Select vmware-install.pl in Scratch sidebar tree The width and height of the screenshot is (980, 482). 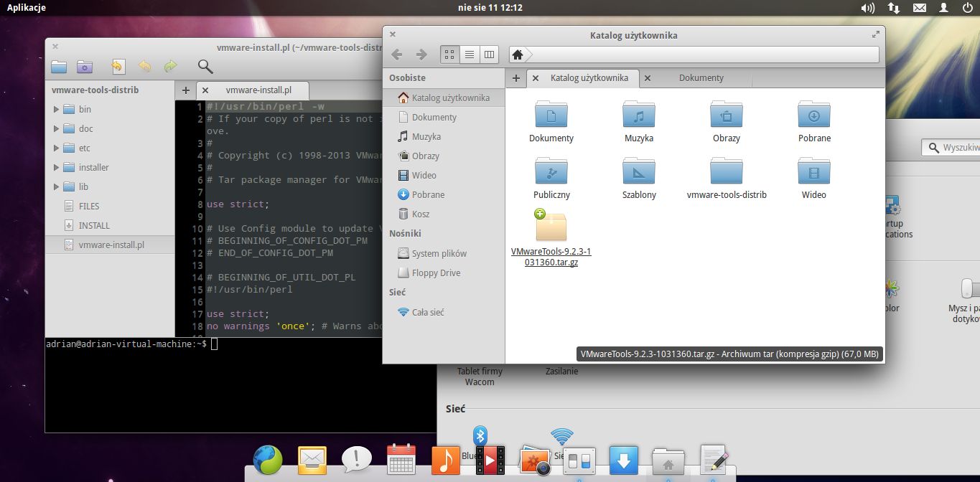110,245
